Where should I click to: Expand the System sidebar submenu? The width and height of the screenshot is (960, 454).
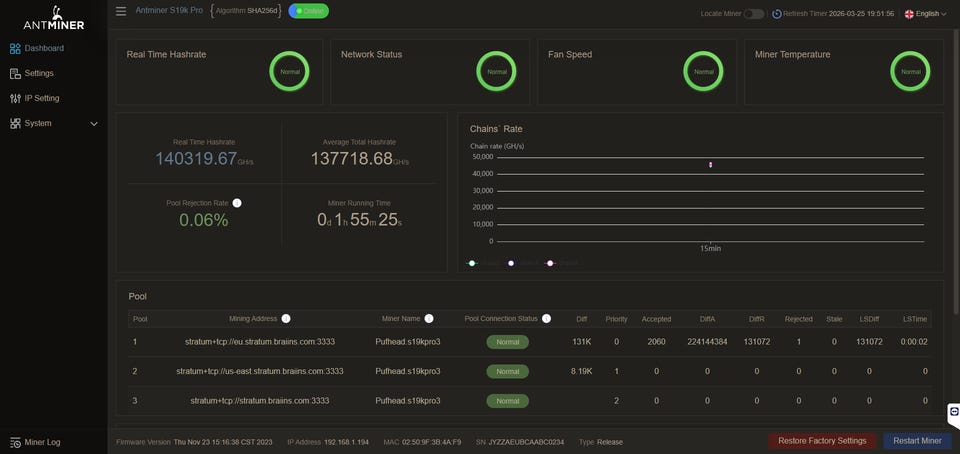[94, 124]
